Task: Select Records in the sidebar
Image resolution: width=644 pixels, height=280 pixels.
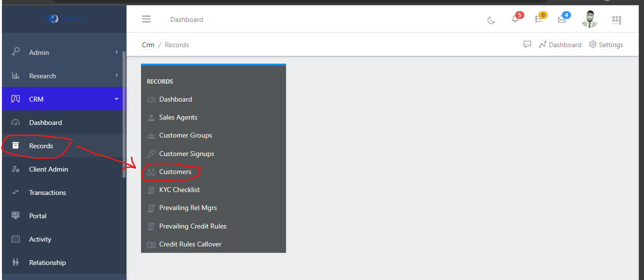Action: click(x=41, y=146)
